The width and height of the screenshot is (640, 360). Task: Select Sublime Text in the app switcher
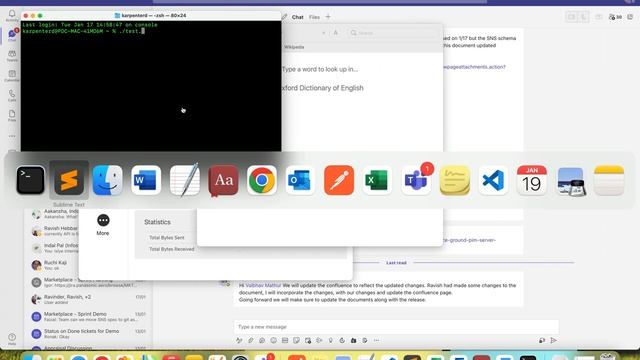click(x=69, y=180)
